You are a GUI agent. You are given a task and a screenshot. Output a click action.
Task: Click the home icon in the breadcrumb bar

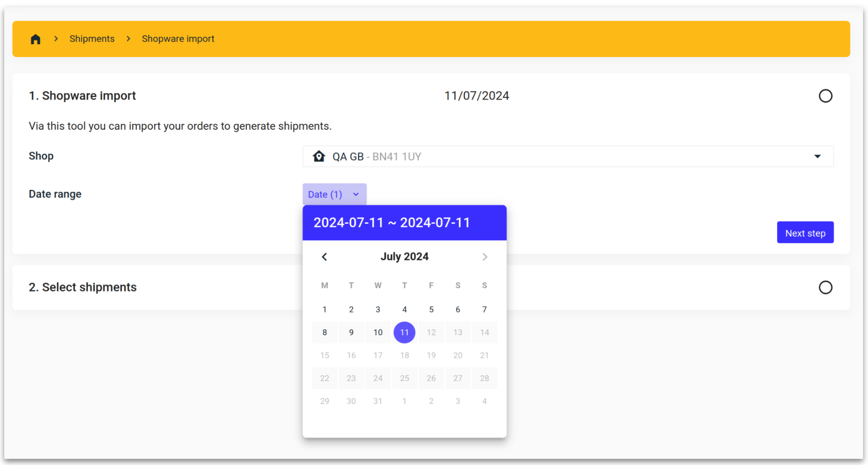(35, 38)
